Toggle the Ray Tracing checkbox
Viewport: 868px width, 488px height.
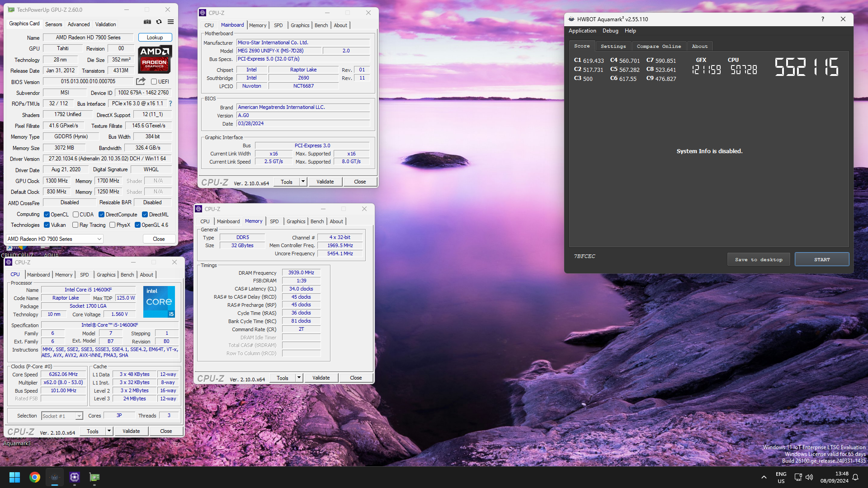point(75,225)
